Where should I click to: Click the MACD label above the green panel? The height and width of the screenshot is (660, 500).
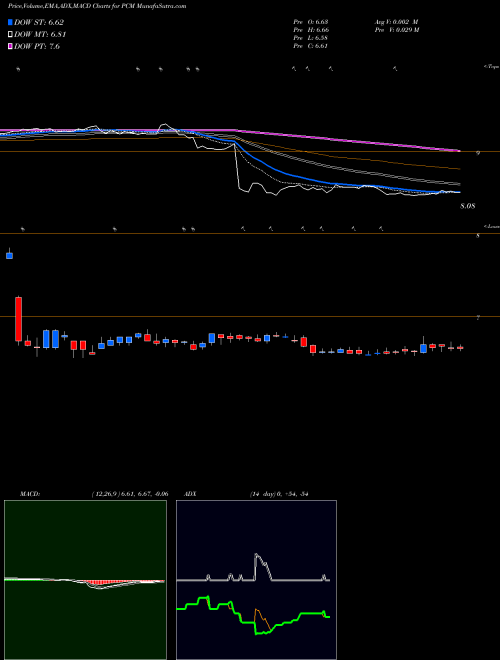click(x=30, y=494)
